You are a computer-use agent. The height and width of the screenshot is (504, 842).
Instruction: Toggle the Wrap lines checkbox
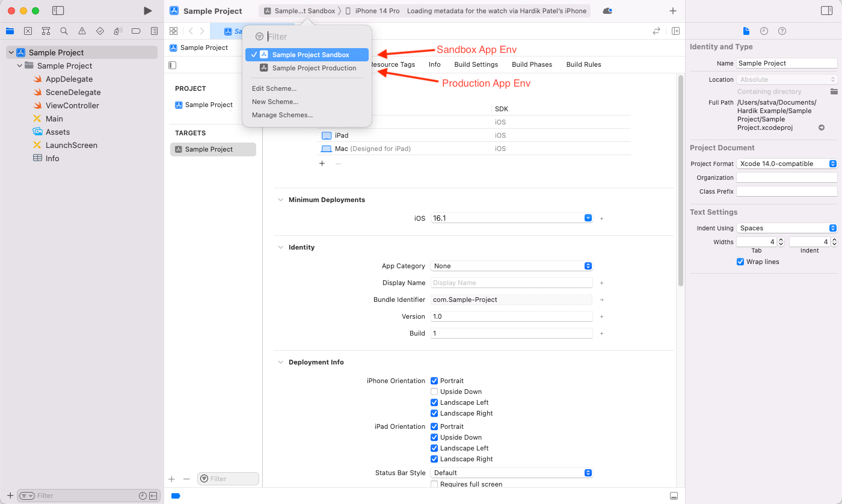(740, 262)
